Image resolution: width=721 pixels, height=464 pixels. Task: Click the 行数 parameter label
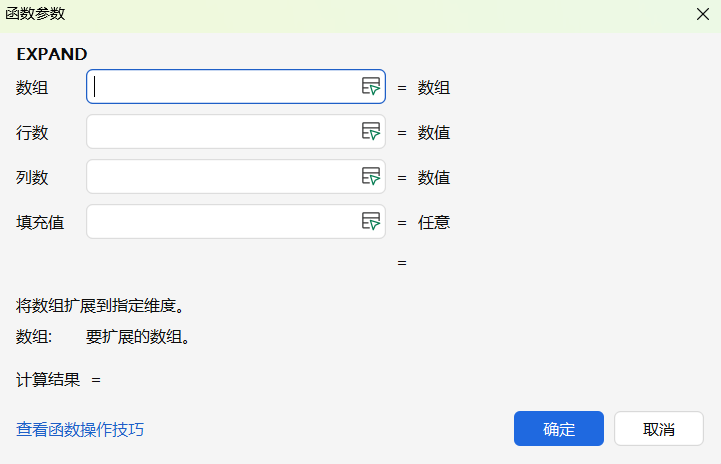pos(32,133)
